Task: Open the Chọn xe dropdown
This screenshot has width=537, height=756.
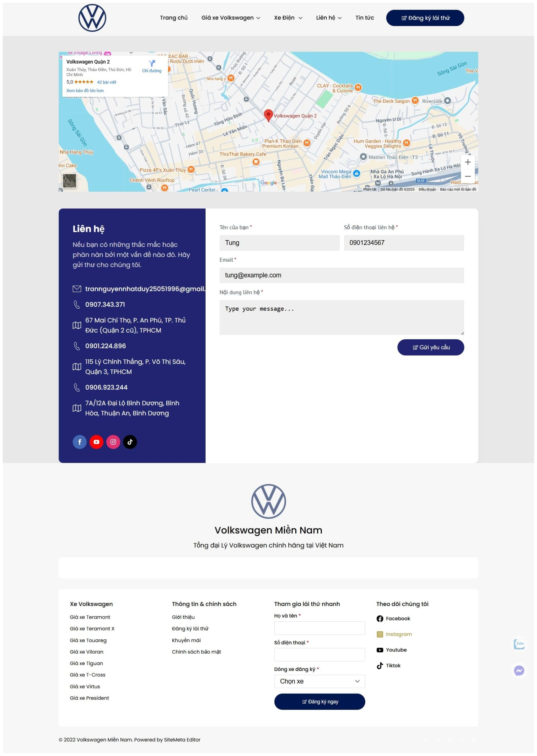Action: pos(320,681)
